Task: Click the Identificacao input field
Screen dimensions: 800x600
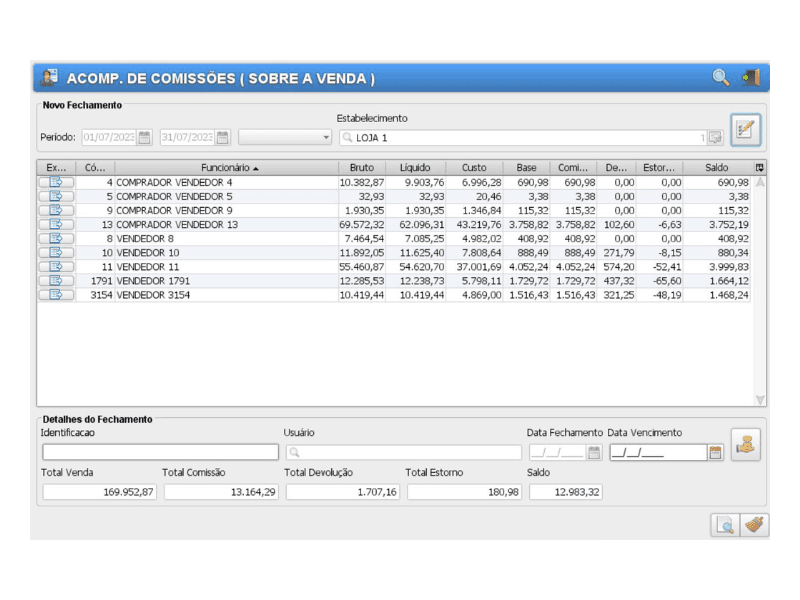Action: tap(160, 453)
